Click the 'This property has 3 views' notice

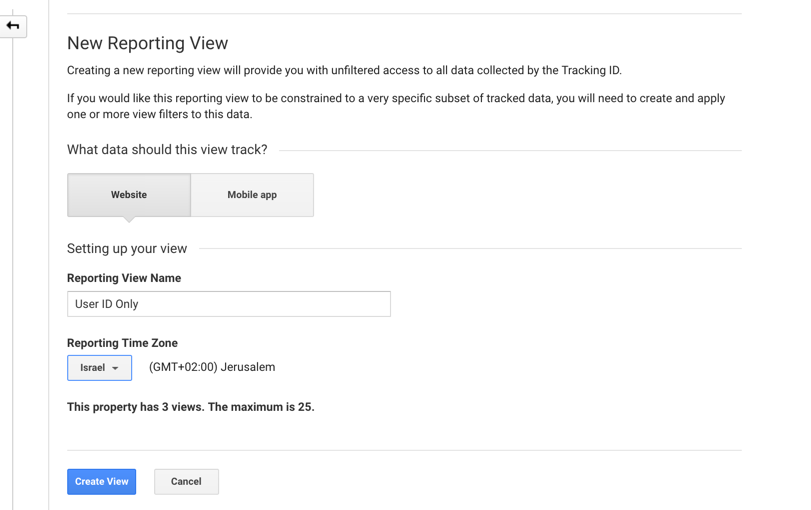tap(190, 407)
